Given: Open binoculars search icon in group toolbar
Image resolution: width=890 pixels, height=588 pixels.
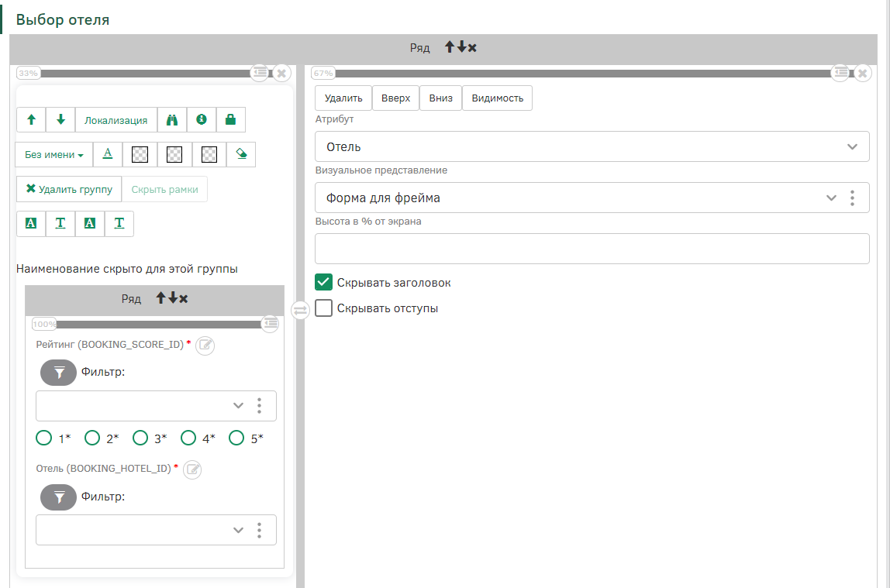Looking at the screenshot, I should click(x=172, y=119).
